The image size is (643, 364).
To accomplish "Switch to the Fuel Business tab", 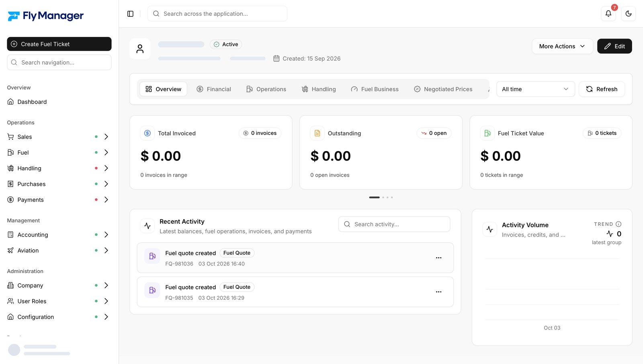I will (x=375, y=89).
